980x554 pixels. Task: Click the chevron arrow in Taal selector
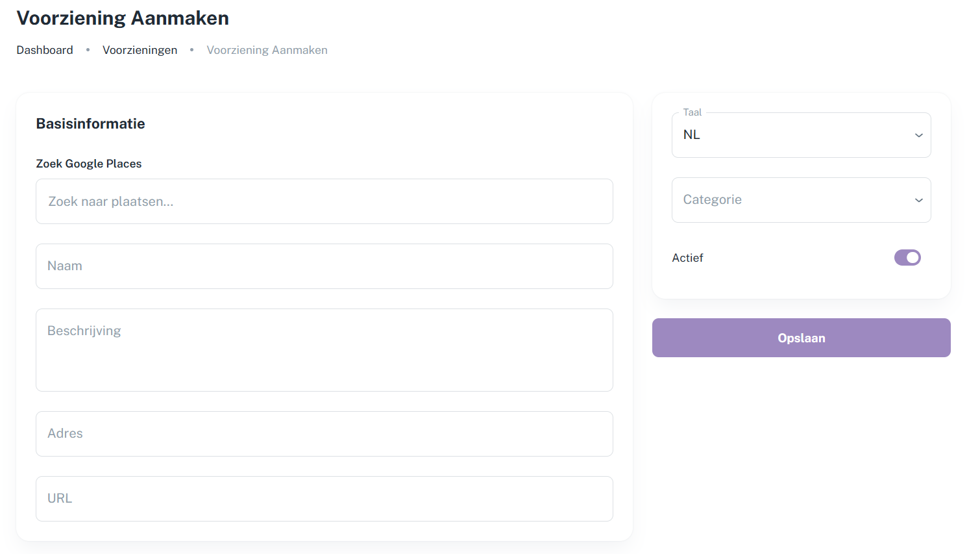pos(918,135)
